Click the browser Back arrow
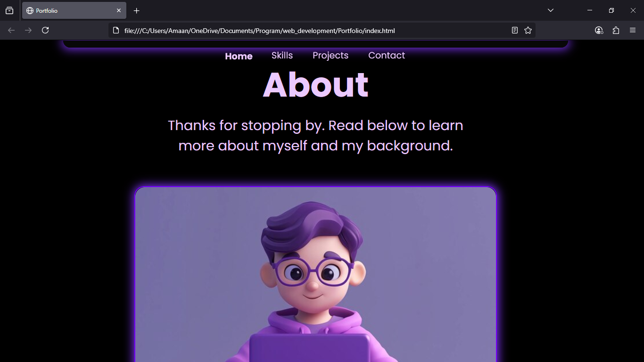 pos(11,30)
